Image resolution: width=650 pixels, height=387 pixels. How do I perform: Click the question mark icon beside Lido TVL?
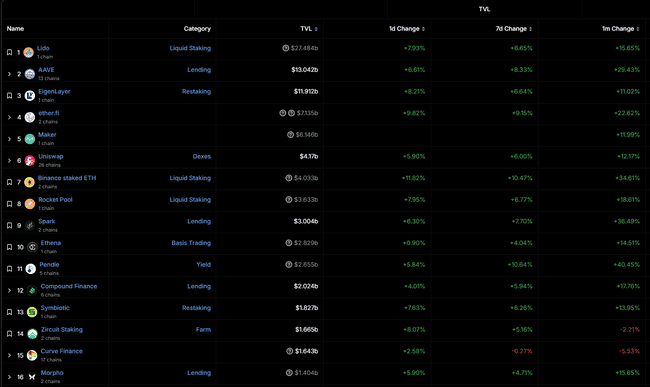coord(286,48)
